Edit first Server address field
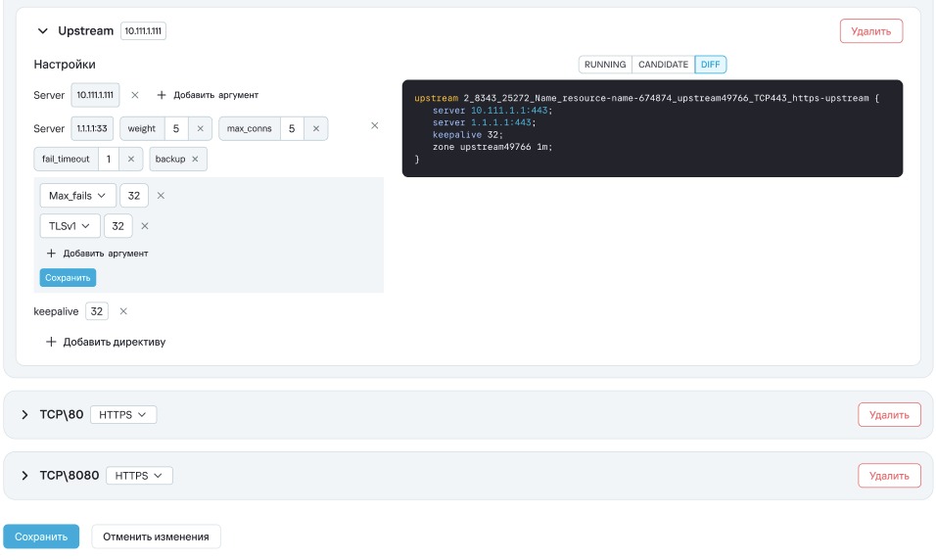This screenshot has height=560, width=936. 96,95
